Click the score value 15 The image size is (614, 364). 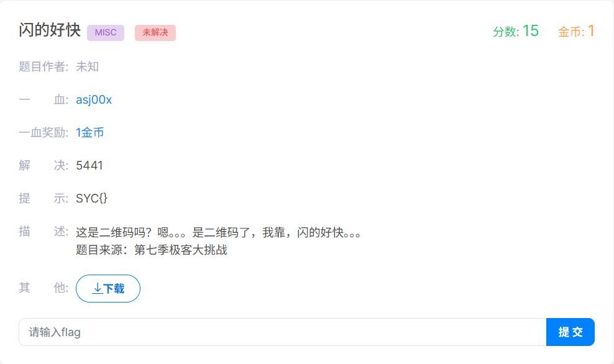pos(531,31)
